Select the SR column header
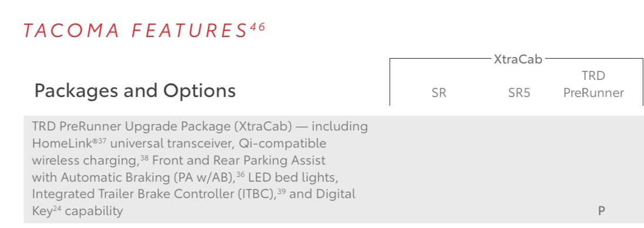 coord(439,93)
